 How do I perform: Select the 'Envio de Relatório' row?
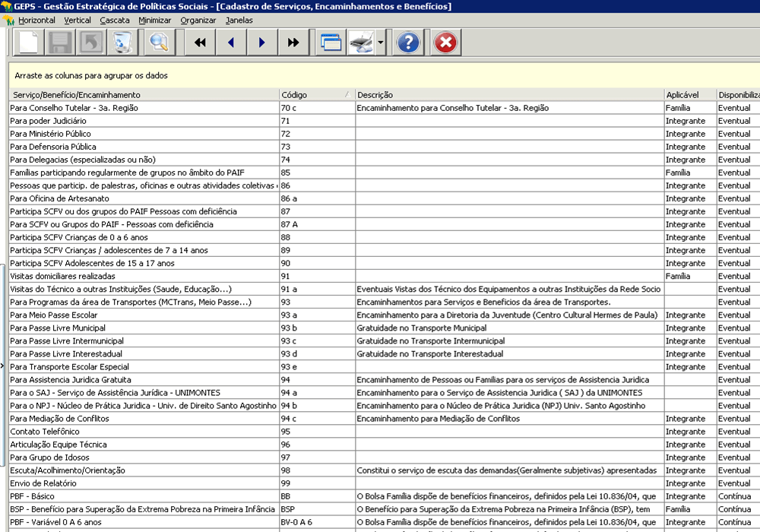(x=385, y=483)
